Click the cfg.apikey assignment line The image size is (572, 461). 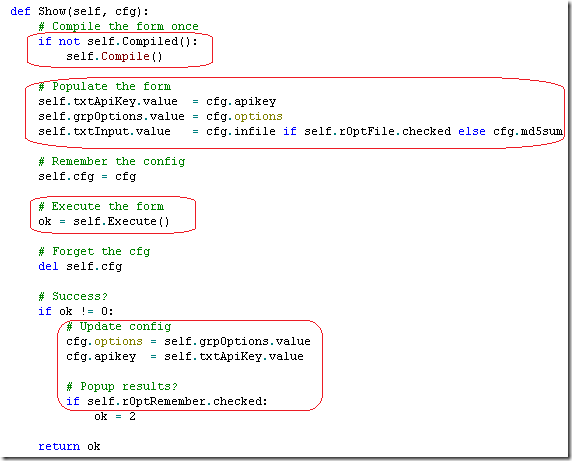click(x=185, y=356)
